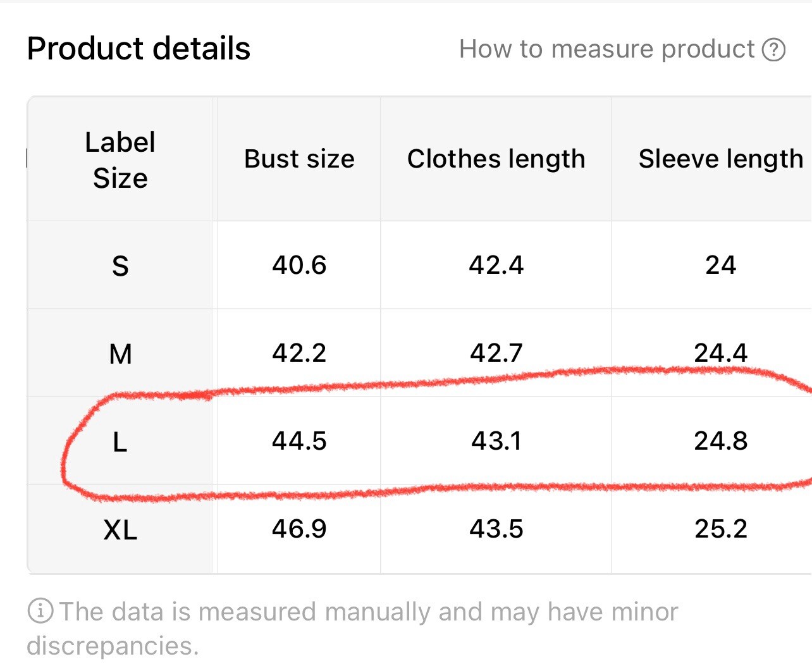
Task: Click the 42.7 clothes length for M
Action: point(496,353)
